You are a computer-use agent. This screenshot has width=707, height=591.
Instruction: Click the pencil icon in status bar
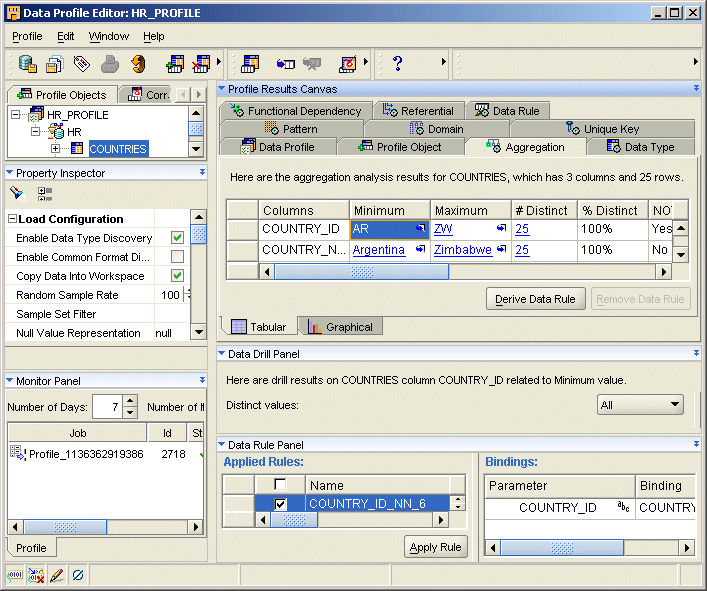point(57,575)
